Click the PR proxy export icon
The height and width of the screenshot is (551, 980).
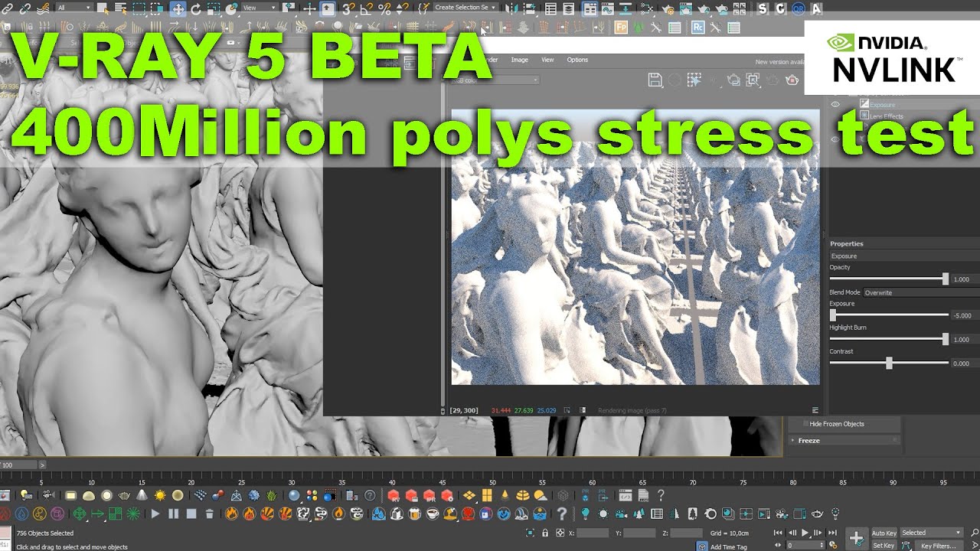[603, 495]
